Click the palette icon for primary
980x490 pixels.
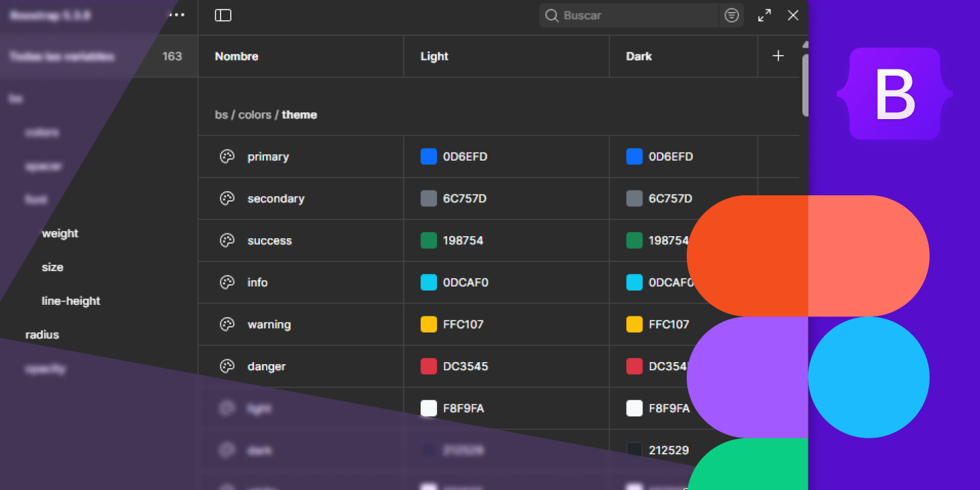coord(227,157)
